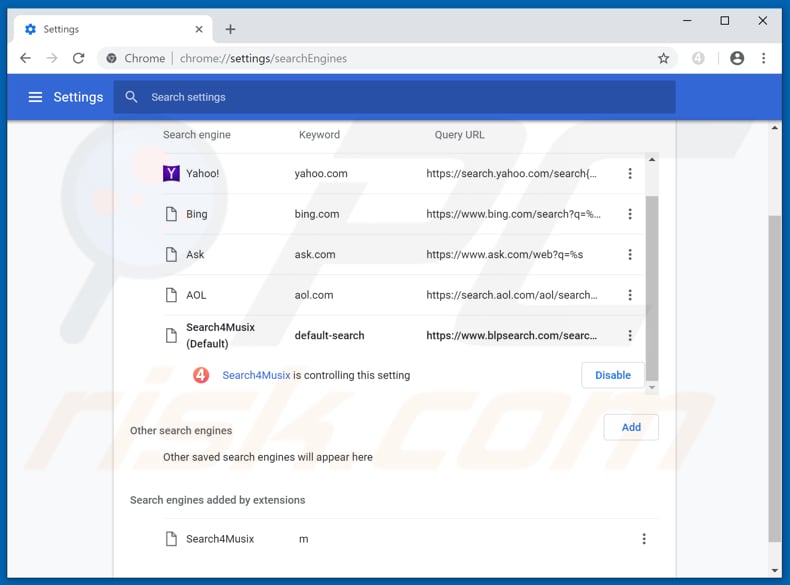The height and width of the screenshot is (585, 790).
Task: Click the blpsearch.com query URL
Action: [x=511, y=336]
